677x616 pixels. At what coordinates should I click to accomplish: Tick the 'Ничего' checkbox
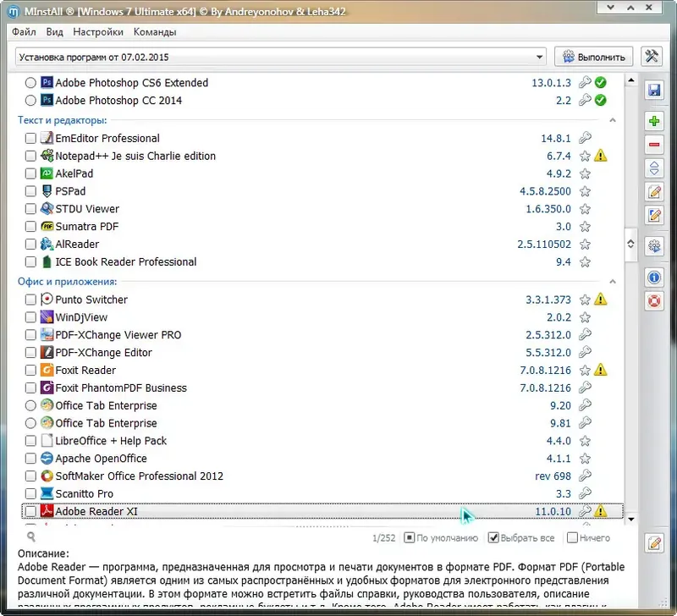coord(572,537)
